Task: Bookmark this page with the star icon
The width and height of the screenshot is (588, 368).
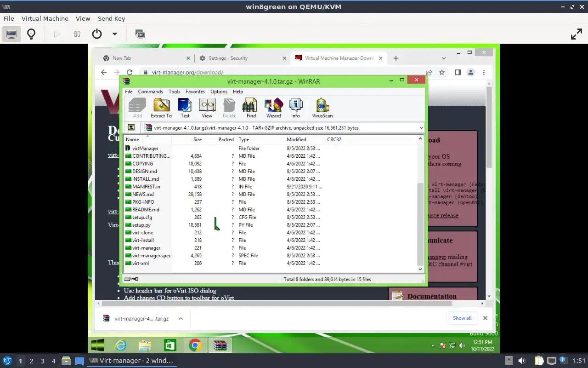Action: point(442,72)
